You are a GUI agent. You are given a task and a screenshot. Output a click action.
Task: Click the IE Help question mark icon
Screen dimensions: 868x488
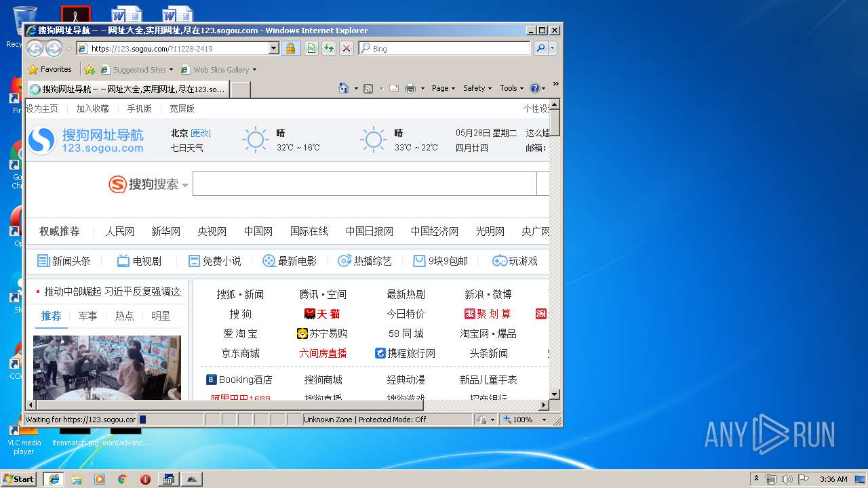[534, 88]
